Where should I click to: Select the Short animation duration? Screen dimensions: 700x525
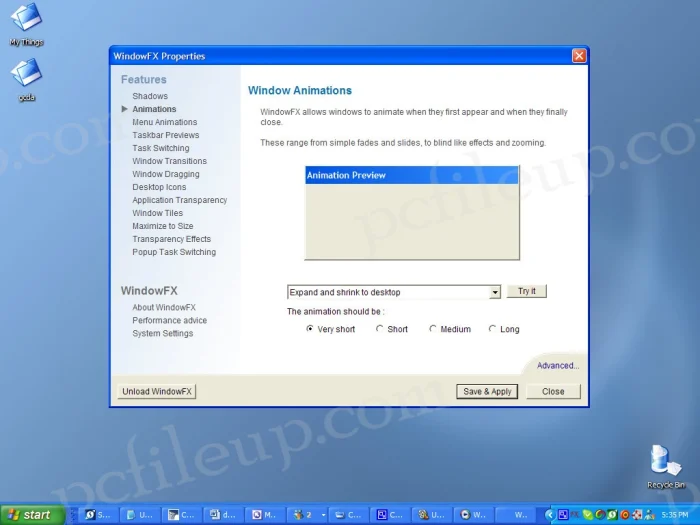(380, 329)
